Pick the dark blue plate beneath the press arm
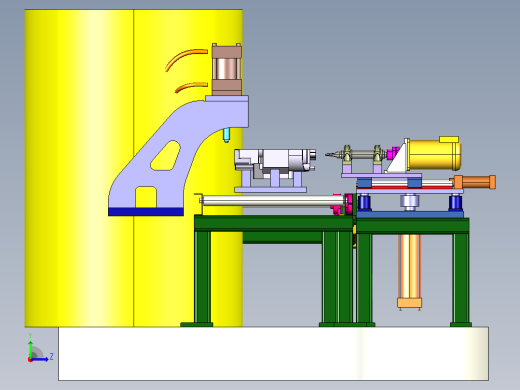This screenshot has width=520, height=390. pos(146,212)
